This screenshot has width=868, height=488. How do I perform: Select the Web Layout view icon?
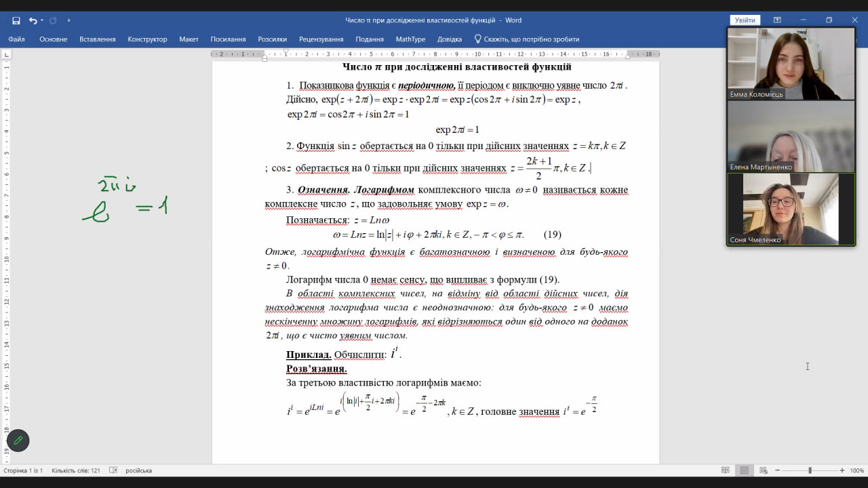click(763, 470)
